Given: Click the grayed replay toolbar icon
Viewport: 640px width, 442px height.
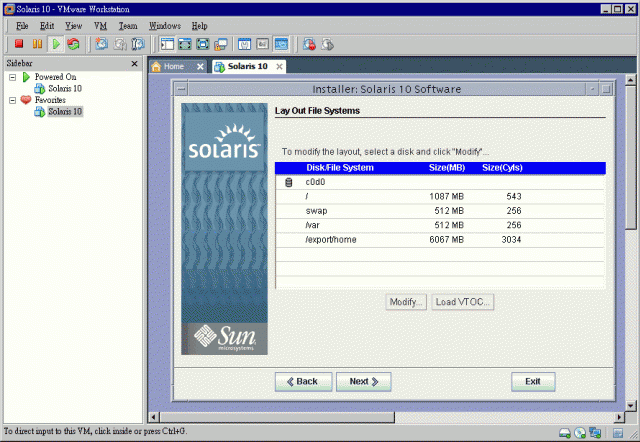Looking at the screenshot, I should coord(327,44).
